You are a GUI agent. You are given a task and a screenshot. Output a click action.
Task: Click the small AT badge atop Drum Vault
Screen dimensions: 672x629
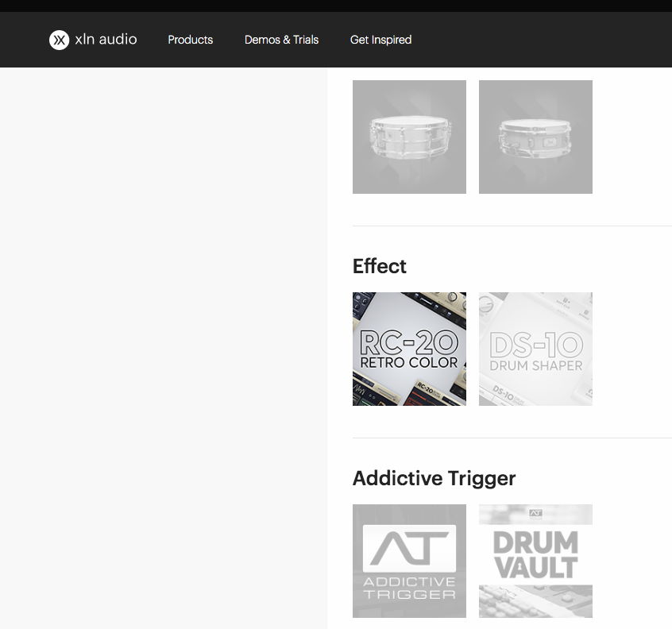click(535, 513)
